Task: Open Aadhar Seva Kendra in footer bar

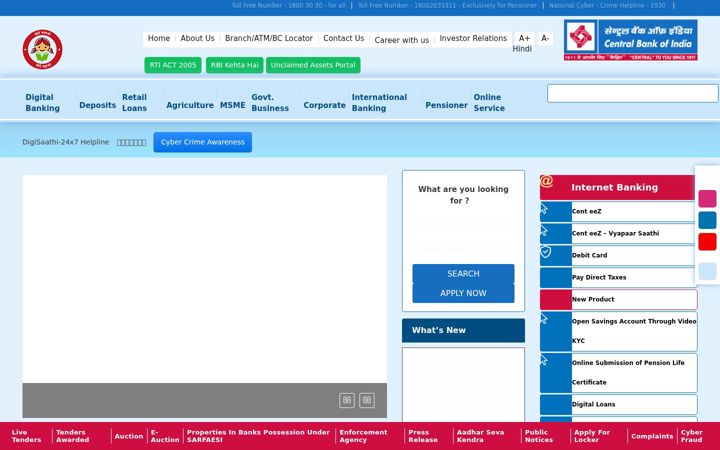Action: (480, 436)
